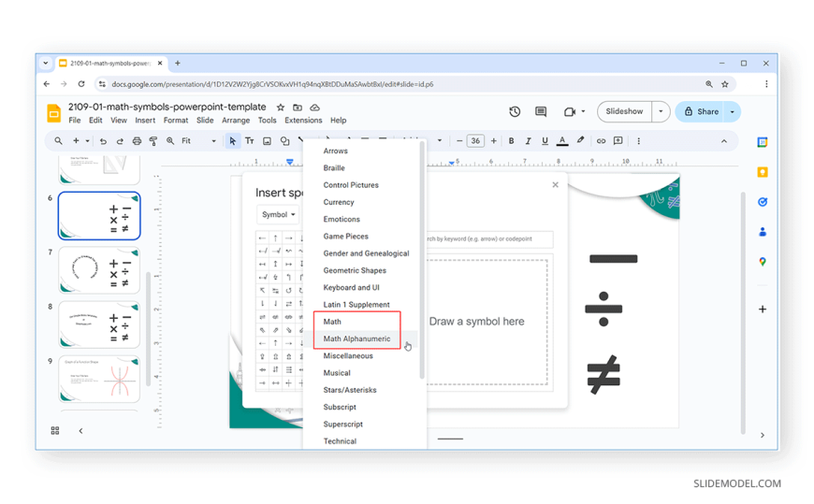The height and width of the screenshot is (504, 814).
Task: Open Contacts side panel icon
Action: (763, 232)
